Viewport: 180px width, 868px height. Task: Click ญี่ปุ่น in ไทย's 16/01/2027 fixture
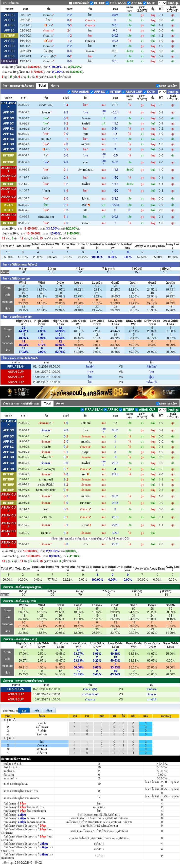151,377
